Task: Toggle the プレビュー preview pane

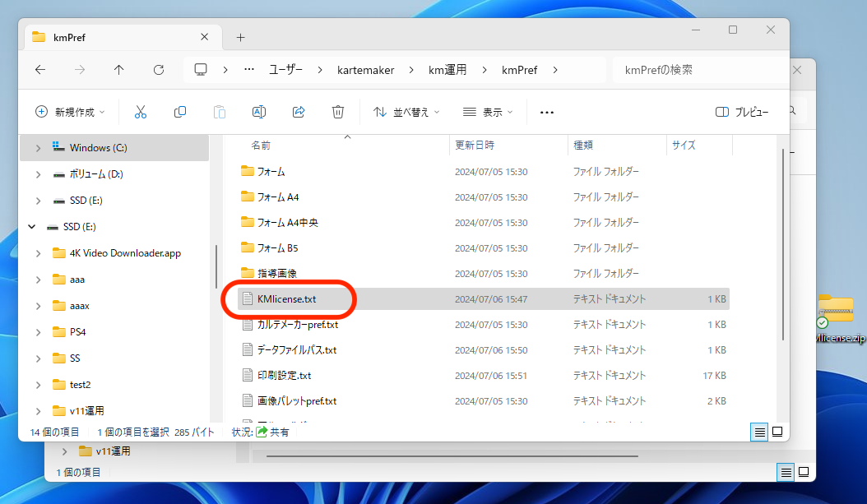Action: click(x=741, y=112)
